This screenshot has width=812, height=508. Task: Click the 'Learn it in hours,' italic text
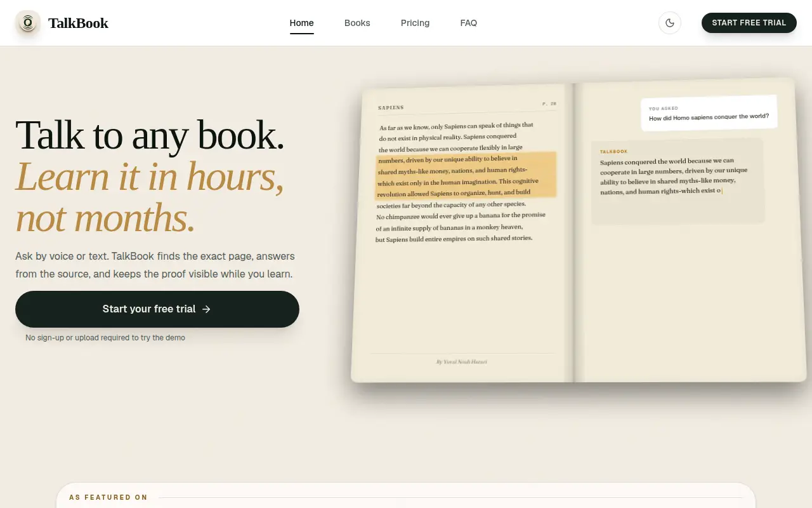(149, 176)
